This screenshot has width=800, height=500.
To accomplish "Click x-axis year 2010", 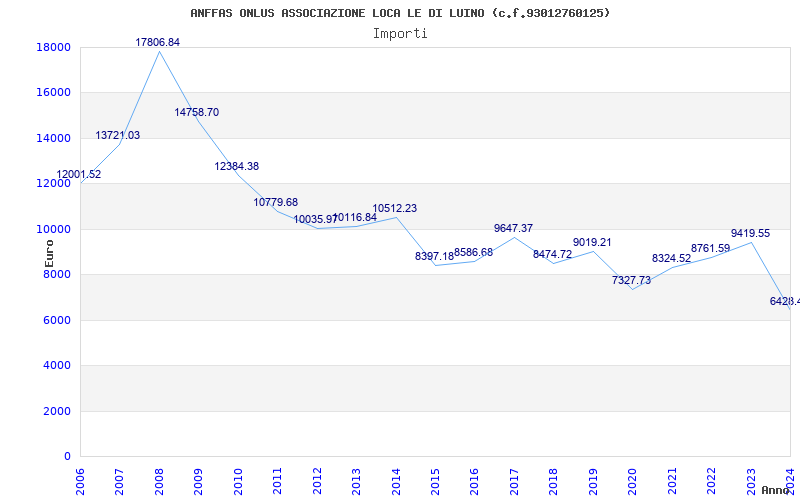I will coord(238,482).
